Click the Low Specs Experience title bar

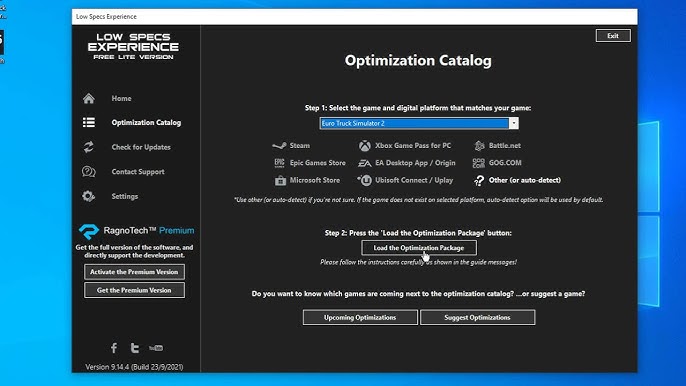pos(354,17)
